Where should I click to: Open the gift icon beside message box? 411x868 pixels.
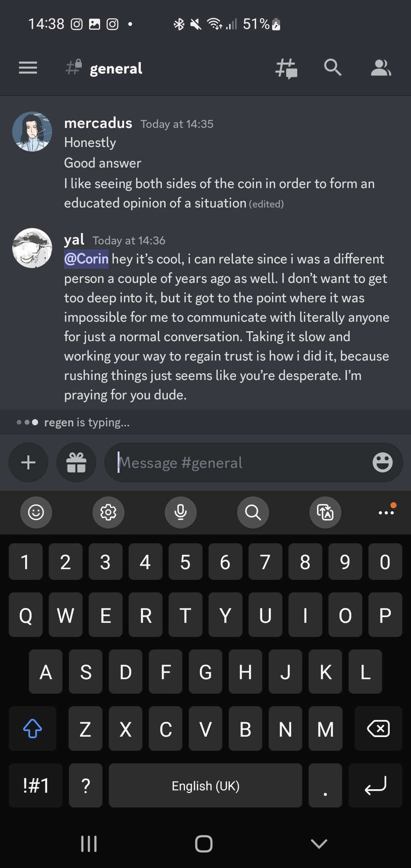(x=76, y=462)
